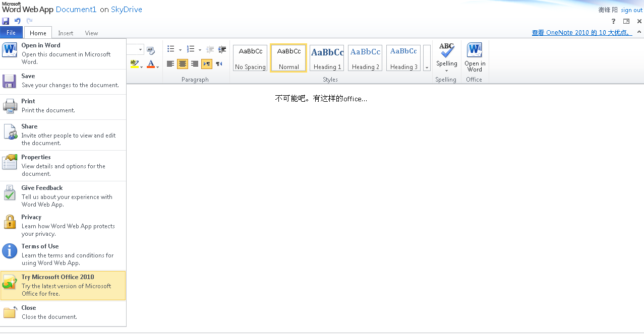644x334 pixels.
Task: Select Give Feedback menu entry
Action: click(x=63, y=196)
